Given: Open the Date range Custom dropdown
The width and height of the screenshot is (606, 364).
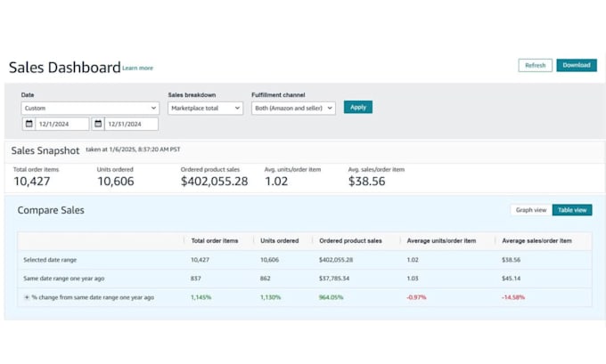Looking at the screenshot, I should point(90,108).
